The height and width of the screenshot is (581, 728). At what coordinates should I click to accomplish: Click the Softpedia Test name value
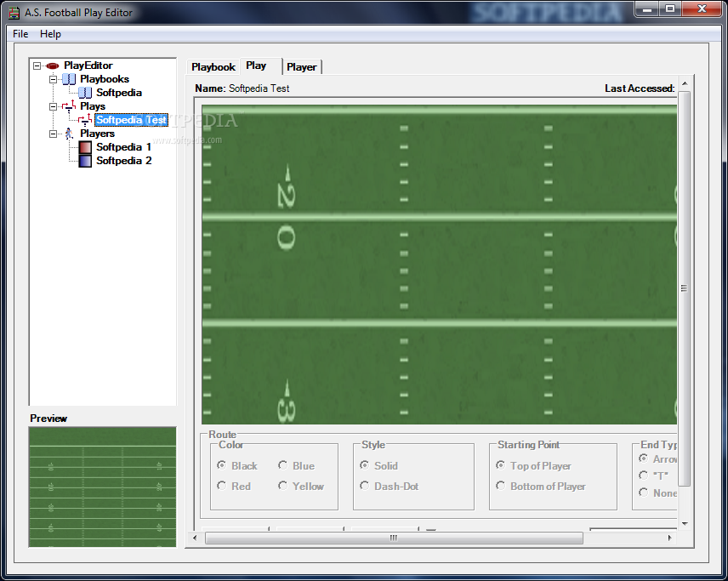point(259,88)
